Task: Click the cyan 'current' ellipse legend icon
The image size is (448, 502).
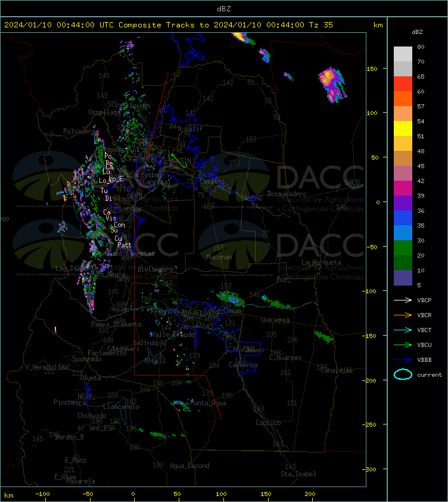Action: coord(403,374)
